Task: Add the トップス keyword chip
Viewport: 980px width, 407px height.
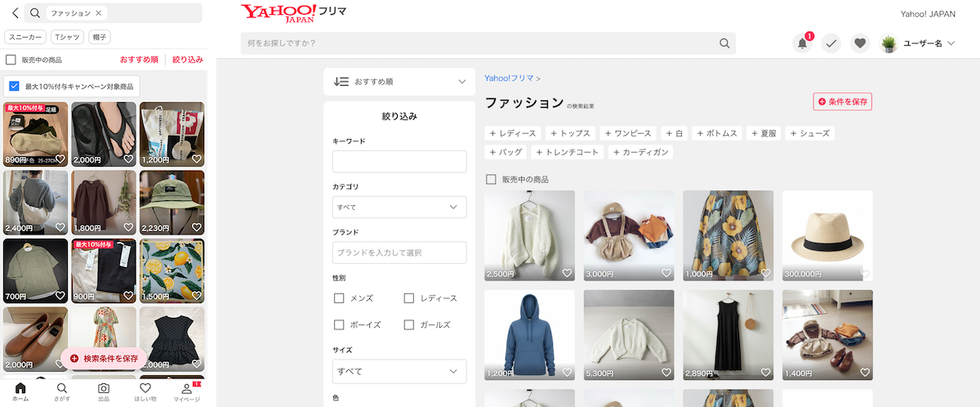Action: [570, 133]
